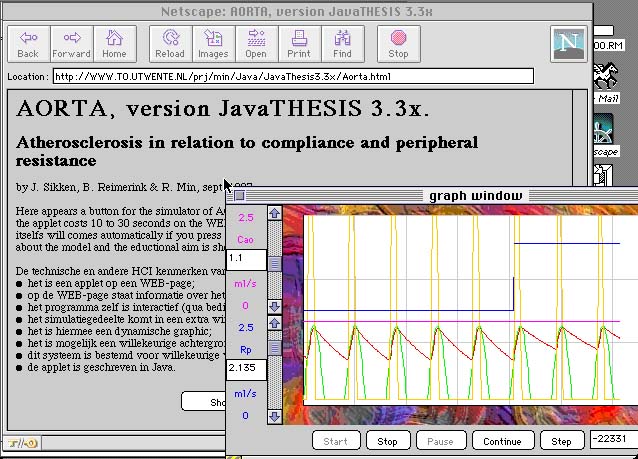This screenshot has width=638, height=459.
Task: Click the Rp value field showing 2.135
Action: 246,369
